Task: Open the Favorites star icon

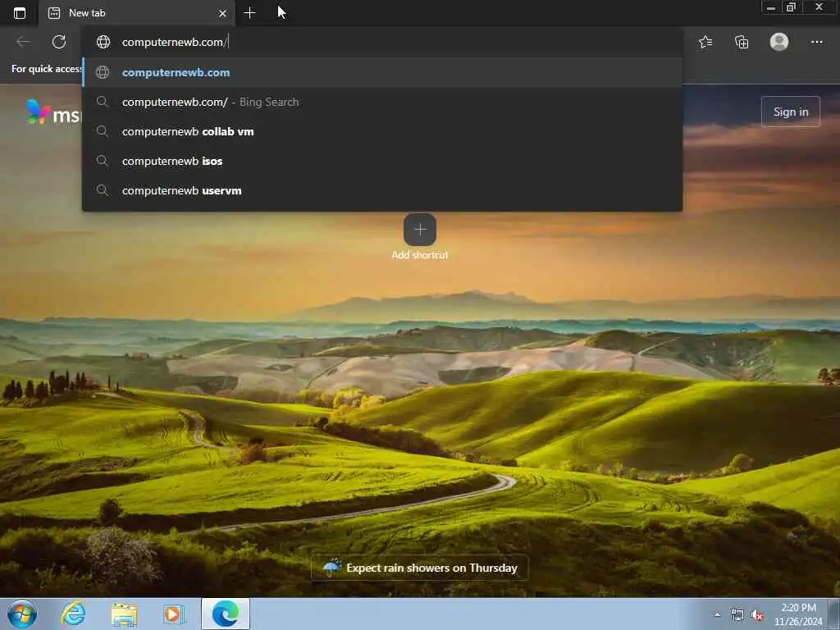Action: [x=705, y=42]
